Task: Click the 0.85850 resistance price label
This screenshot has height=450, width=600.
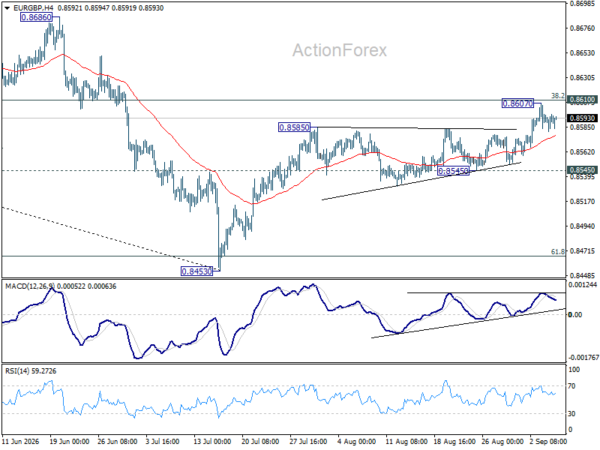Action: pos(294,127)
